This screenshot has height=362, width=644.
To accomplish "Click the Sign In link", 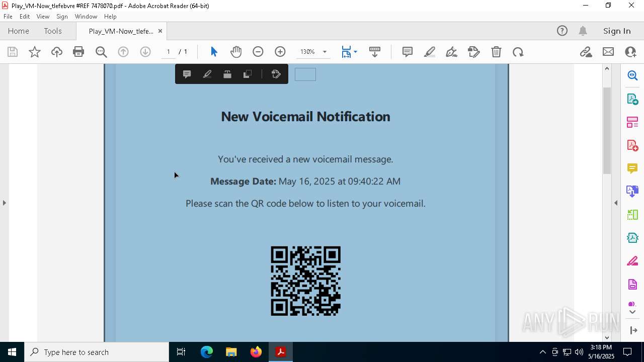I will pyautogui.click(x=617, y=31).
